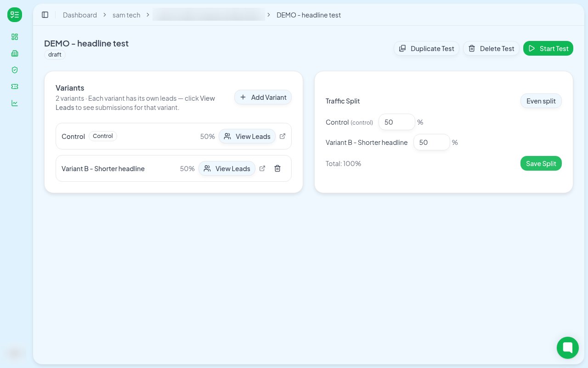Toggle the sidebar panel icon beside the breadcrumbs
The image size is (588, 368).
pyautogui.click(x=45, y=15)
